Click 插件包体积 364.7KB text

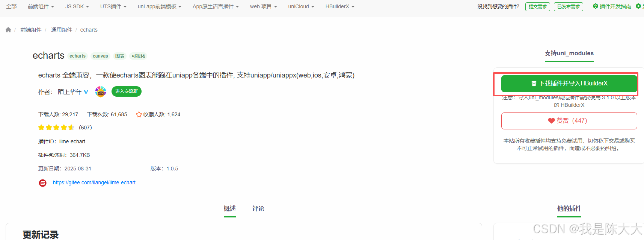[64, 155]
